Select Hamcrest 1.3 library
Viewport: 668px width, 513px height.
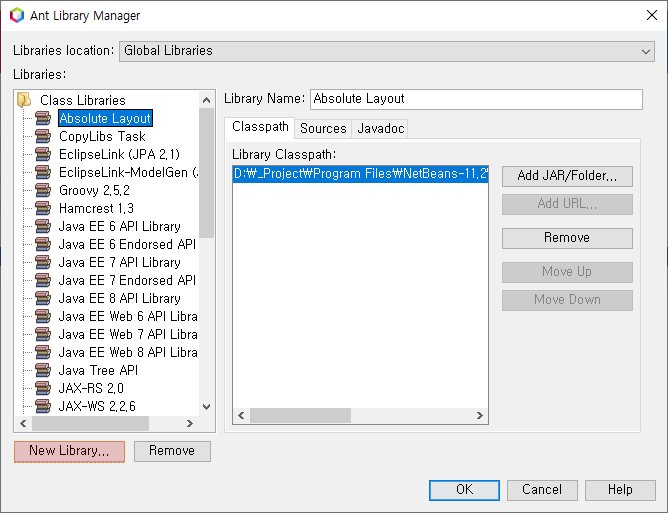click(x=96, y=208)
